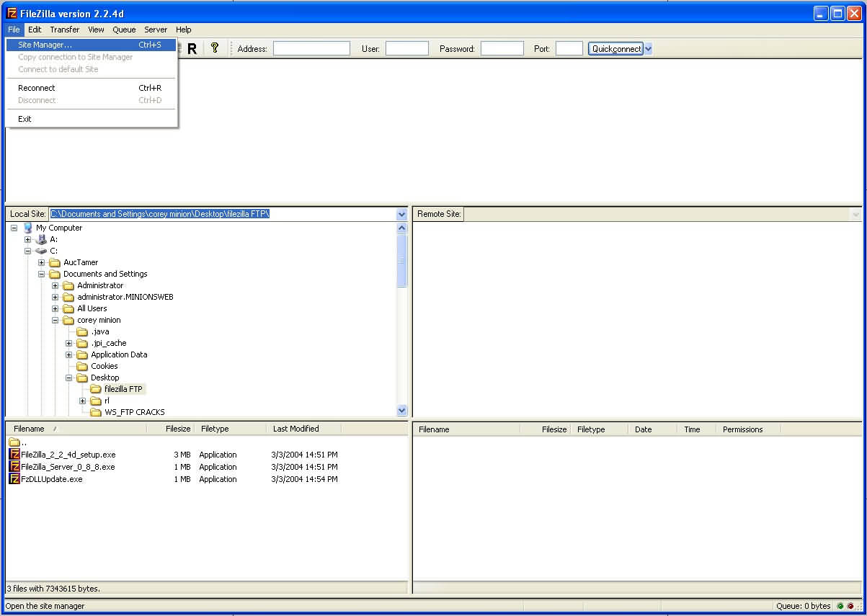Click the 'Queue: 0 bytes' status bar text
867x616 pixels.
(803, 606)
